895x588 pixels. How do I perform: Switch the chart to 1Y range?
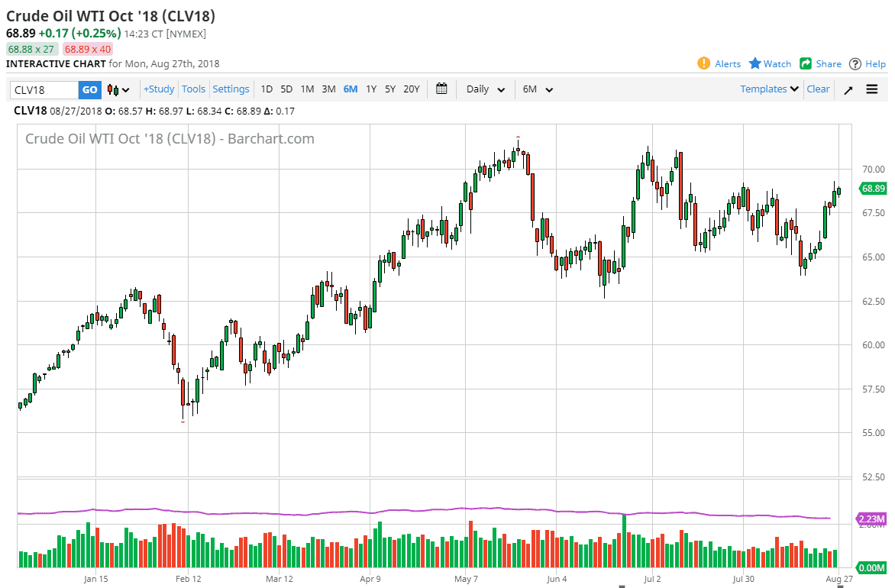pos(370,89)
